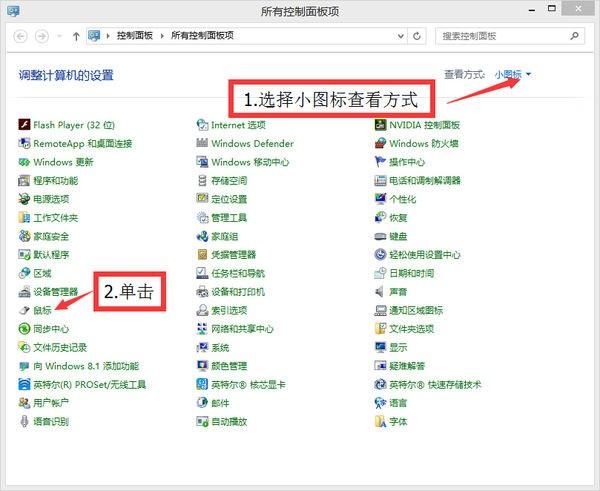Open the 设备和打印机 icon
This screenshot has width=600, height=491.
point(202,292)
